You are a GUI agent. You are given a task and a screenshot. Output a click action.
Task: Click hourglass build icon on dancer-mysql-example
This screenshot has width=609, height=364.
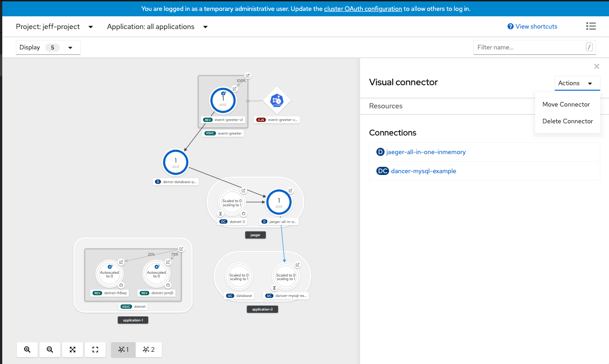point(274,288)
